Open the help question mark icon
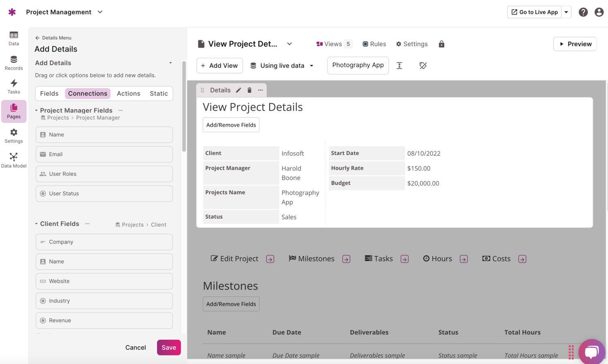The height and width of the screenshot is (364, 608). [583, 12]
